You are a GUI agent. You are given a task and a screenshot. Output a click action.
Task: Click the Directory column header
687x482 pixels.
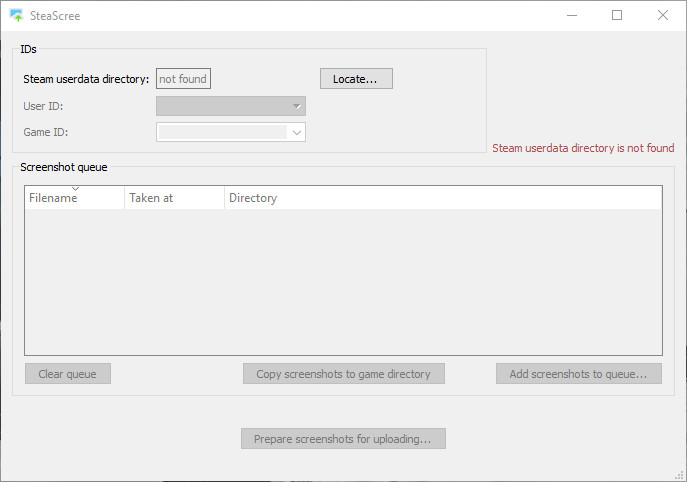[443, 198]
